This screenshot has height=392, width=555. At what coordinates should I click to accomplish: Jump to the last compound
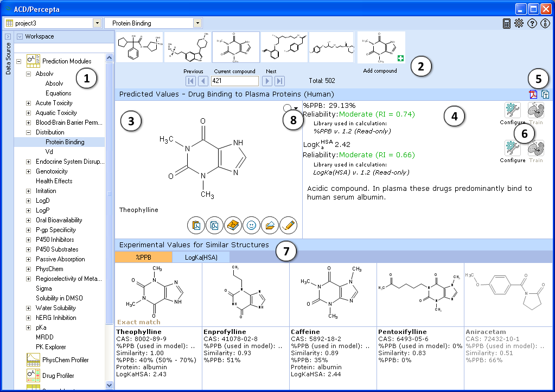[x=279, y=81]
